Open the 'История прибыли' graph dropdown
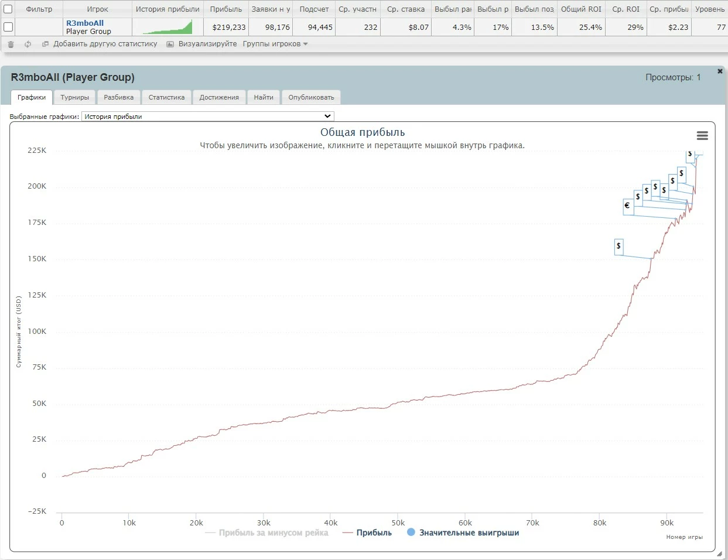 click(x=207, y=117)
